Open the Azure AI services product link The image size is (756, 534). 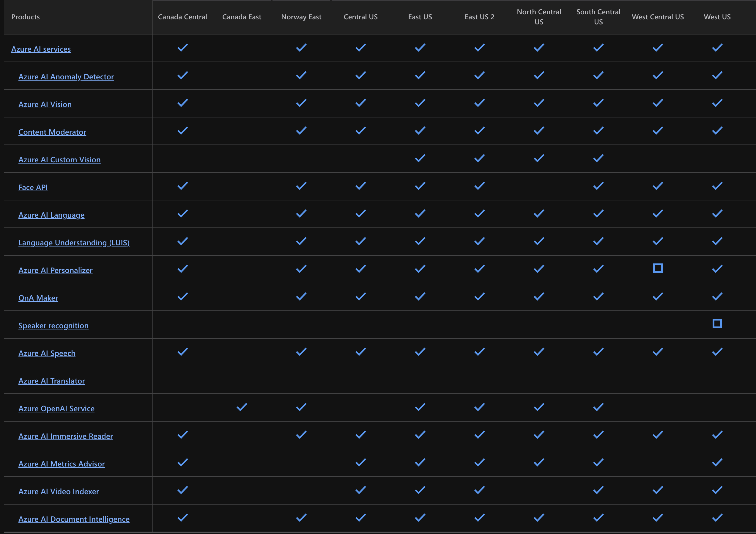point(40,48)
